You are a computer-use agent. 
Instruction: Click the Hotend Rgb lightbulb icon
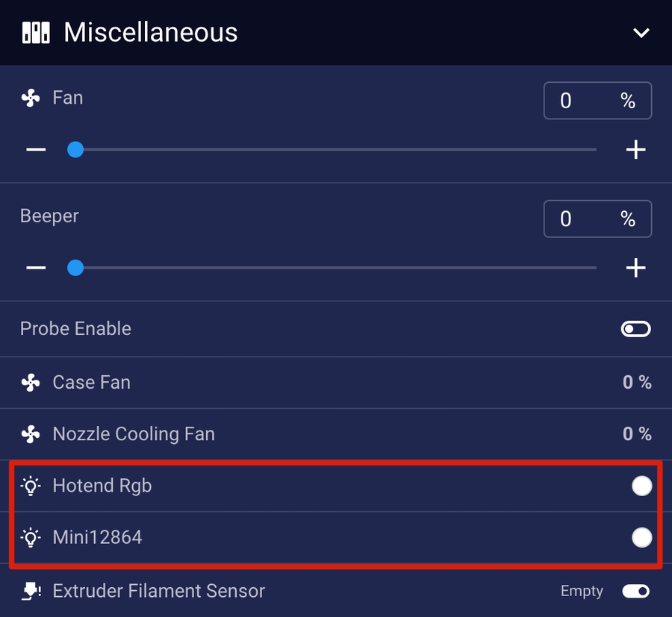coord(31,486)
